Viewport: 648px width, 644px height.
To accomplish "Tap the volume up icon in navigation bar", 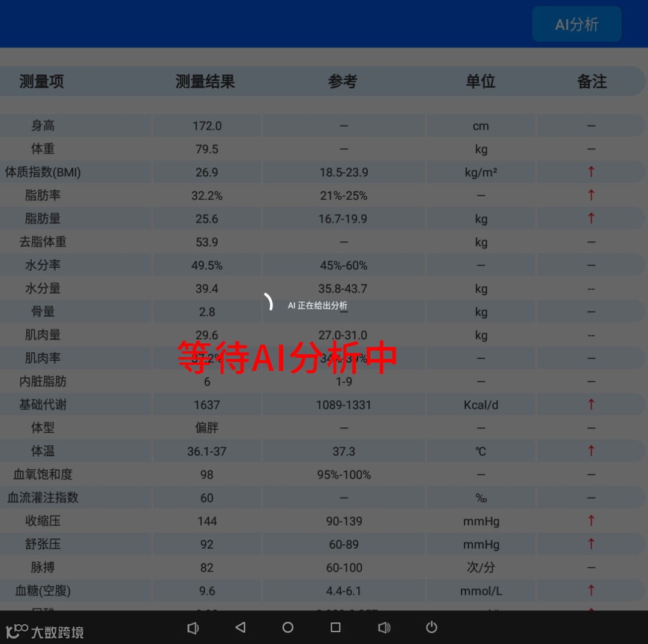I will [x=384, y=628].
